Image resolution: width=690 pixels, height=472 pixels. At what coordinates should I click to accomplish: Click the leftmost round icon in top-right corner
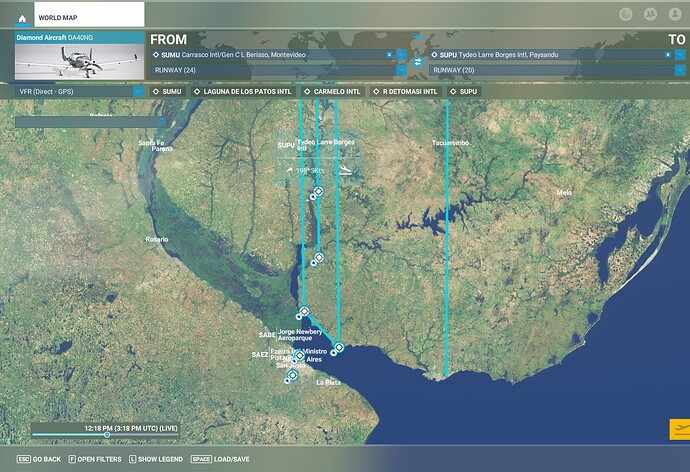point(625,15)
